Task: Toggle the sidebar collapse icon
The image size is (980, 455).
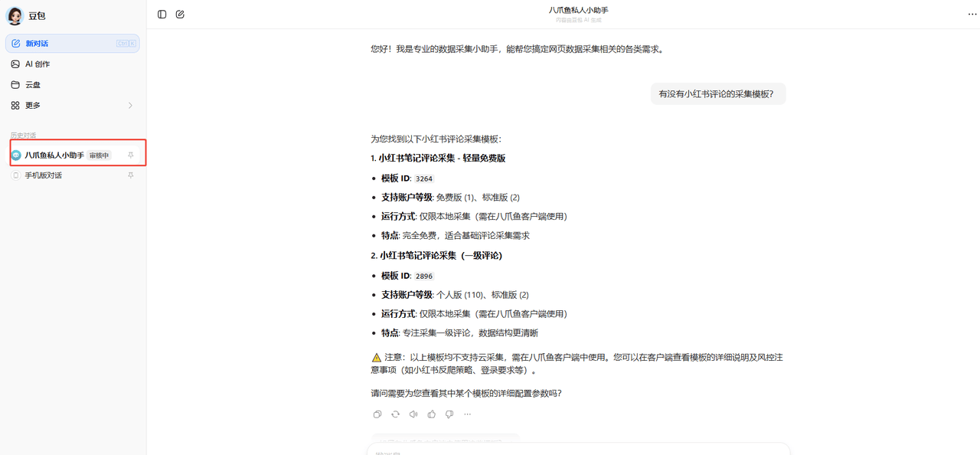Action: click(162, 15)
